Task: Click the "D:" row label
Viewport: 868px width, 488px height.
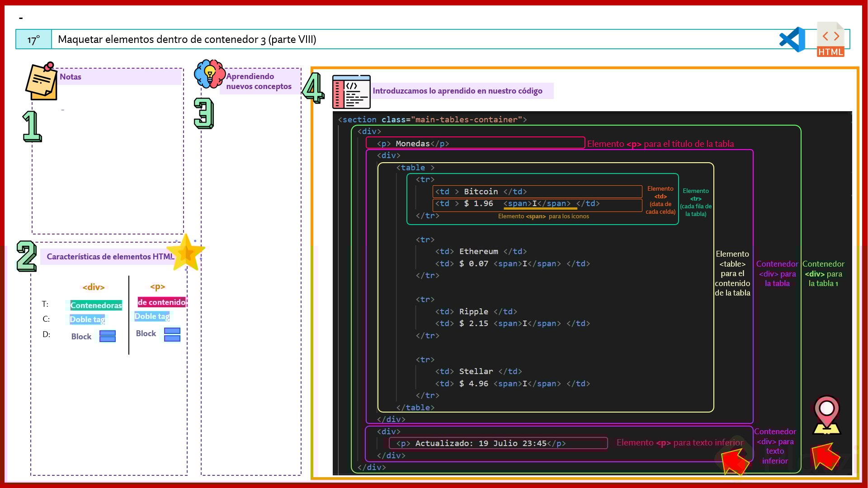Action: point(47,334)
